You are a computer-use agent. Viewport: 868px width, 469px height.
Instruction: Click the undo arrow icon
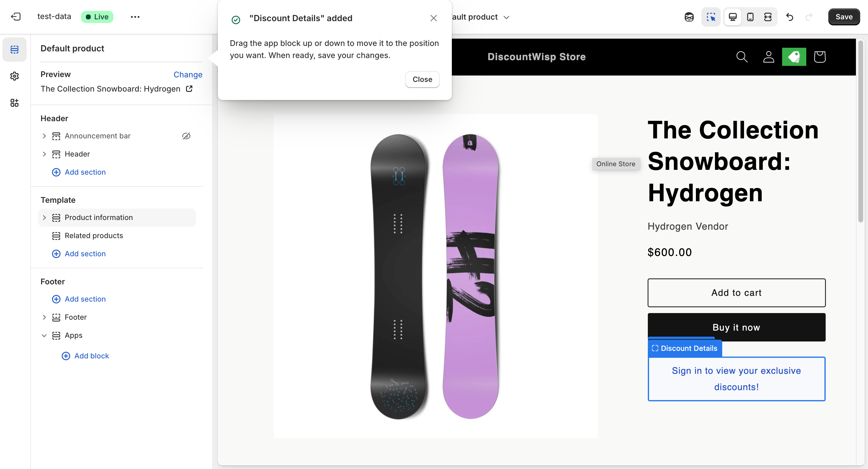click(789, 17)
